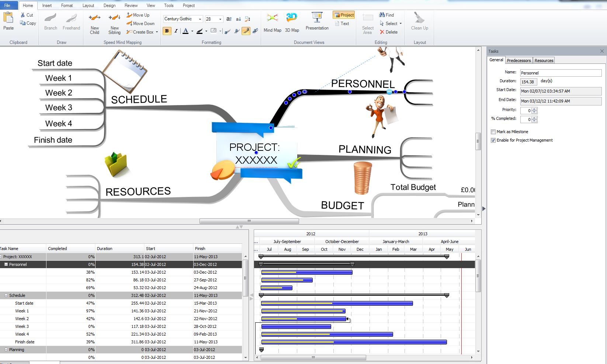
Task: Switch to 3D Map view
Action: point(292,22)
